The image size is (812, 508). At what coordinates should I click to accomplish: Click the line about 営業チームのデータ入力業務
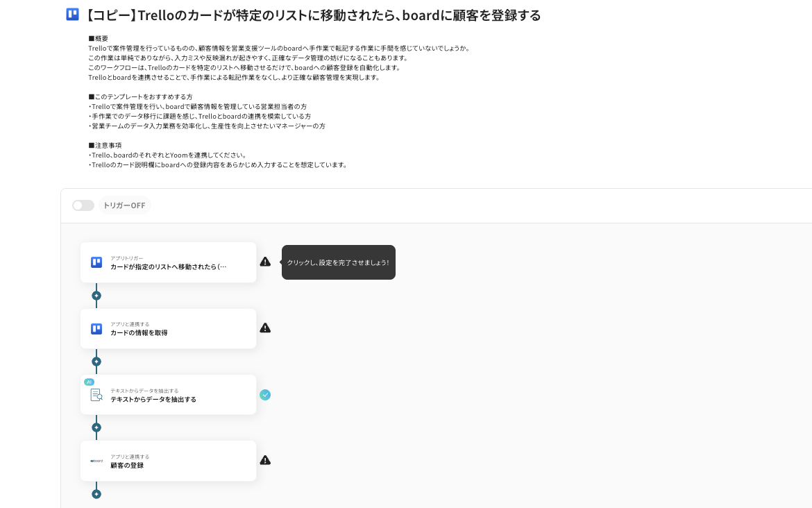tap(207, 126)
